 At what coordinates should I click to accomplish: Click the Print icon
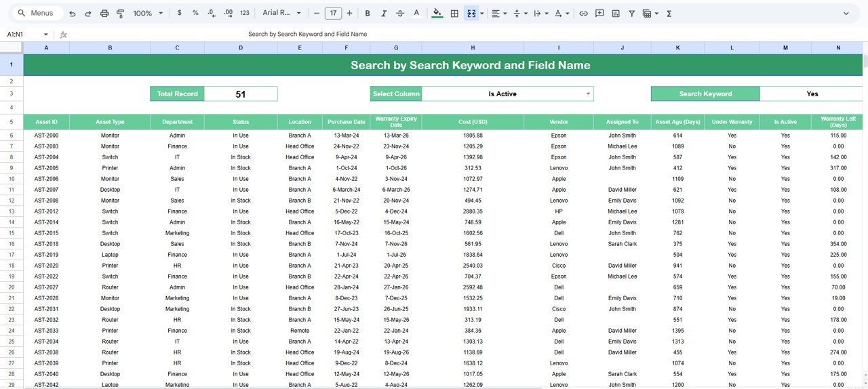click(x=104, y=14)
